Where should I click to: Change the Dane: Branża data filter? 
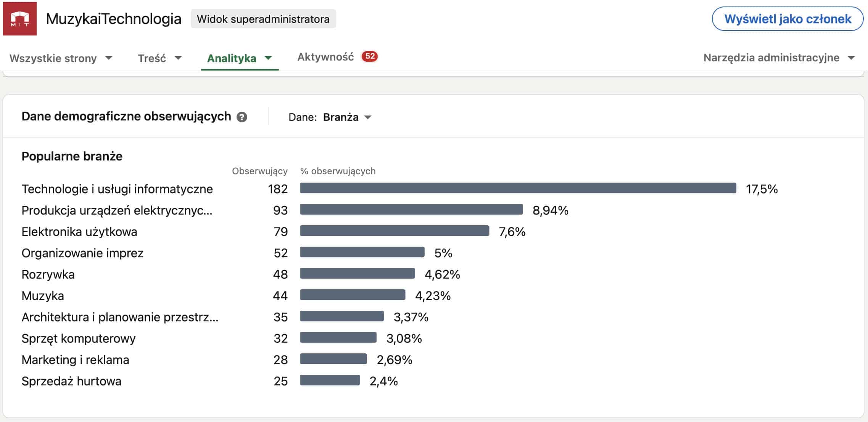pos(346,117)
